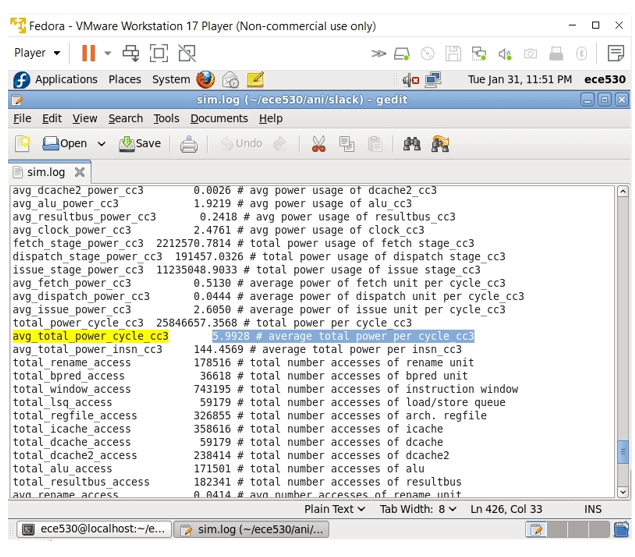Launch Firefox from the GNOME panel
The height and width of the screenshot is (557, 635).
click(205, 79)
